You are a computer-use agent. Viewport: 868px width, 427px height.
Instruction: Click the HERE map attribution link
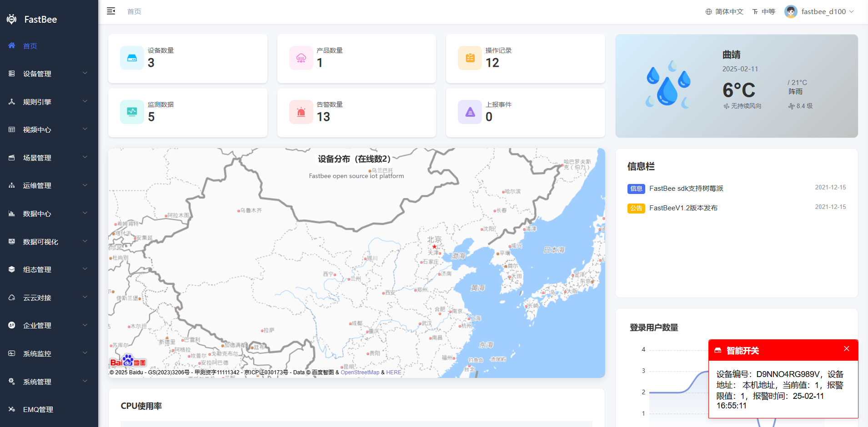pyautogui.click(x=394, y=372)
